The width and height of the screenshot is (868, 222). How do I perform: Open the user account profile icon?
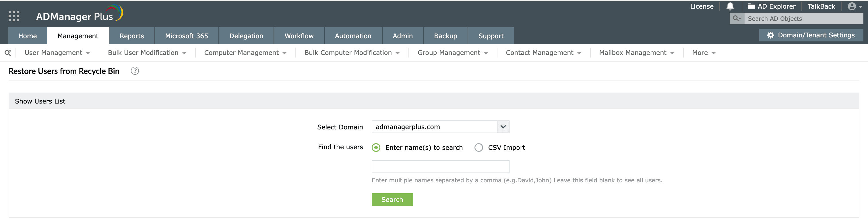tap(851, 6)
